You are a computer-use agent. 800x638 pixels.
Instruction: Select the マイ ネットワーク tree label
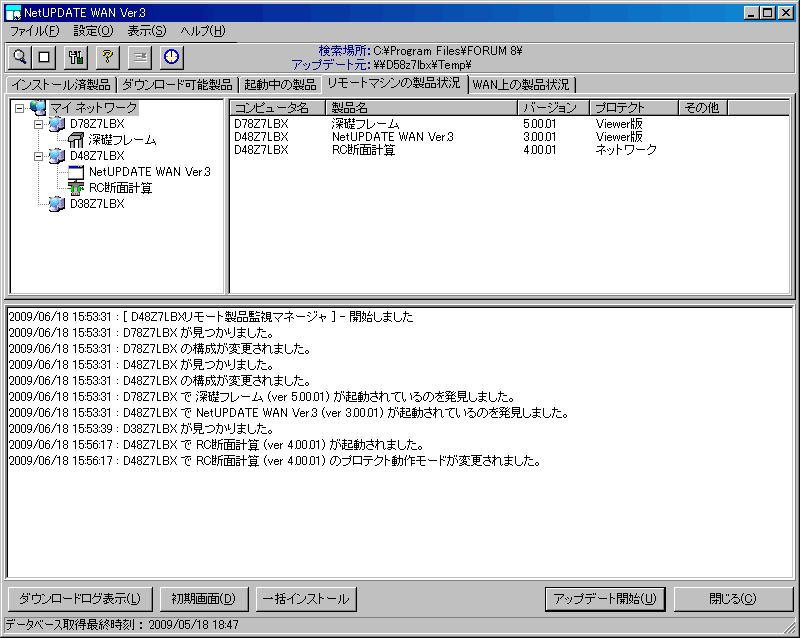click(93, 108)
